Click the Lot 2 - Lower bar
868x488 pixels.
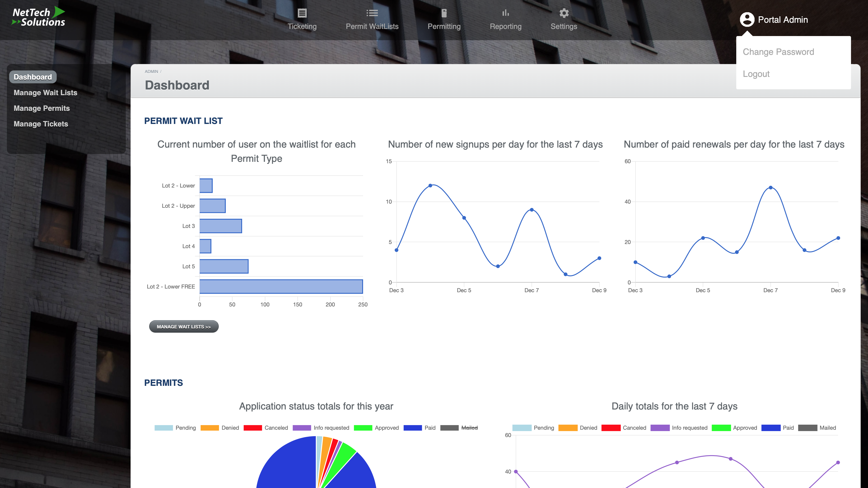pyautogui.click(x=206, y=185)
